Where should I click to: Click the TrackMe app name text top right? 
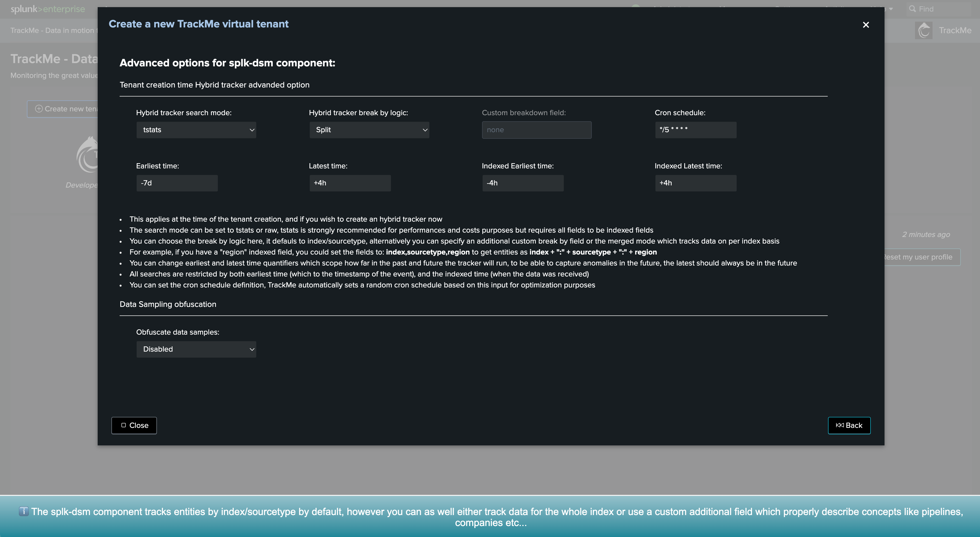[955, 30]
